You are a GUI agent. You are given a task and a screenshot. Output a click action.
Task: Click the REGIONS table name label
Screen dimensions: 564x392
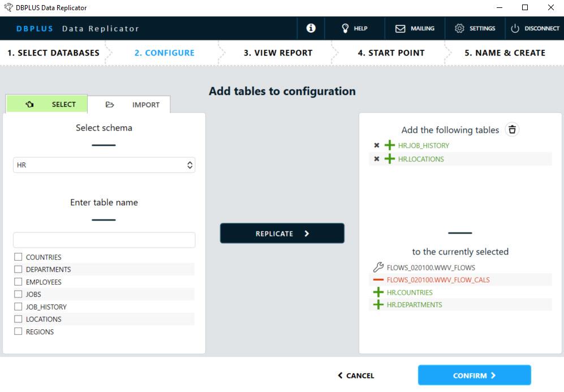40,331
